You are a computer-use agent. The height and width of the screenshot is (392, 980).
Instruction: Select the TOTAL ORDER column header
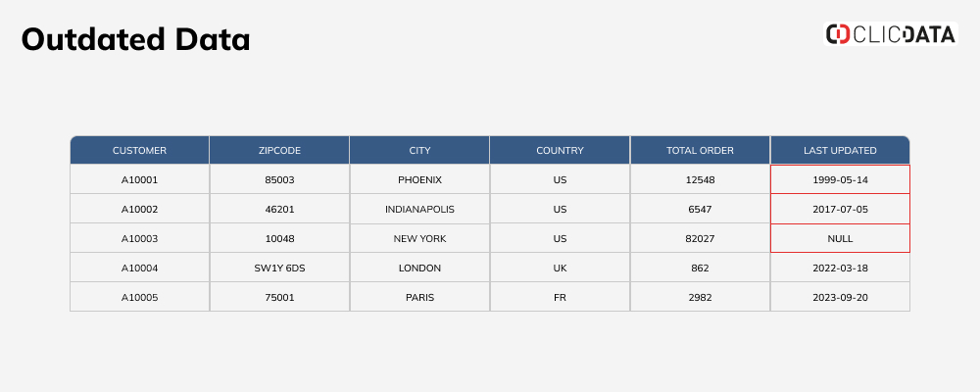pos(700,150)
